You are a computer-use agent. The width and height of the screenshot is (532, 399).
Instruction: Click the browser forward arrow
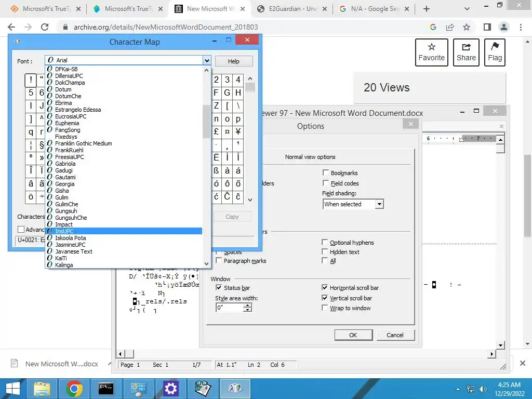(28, 27)
